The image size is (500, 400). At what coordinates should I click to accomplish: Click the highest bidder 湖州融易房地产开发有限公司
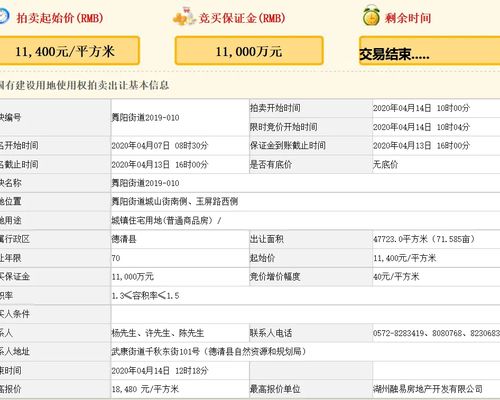pos(428,389)
